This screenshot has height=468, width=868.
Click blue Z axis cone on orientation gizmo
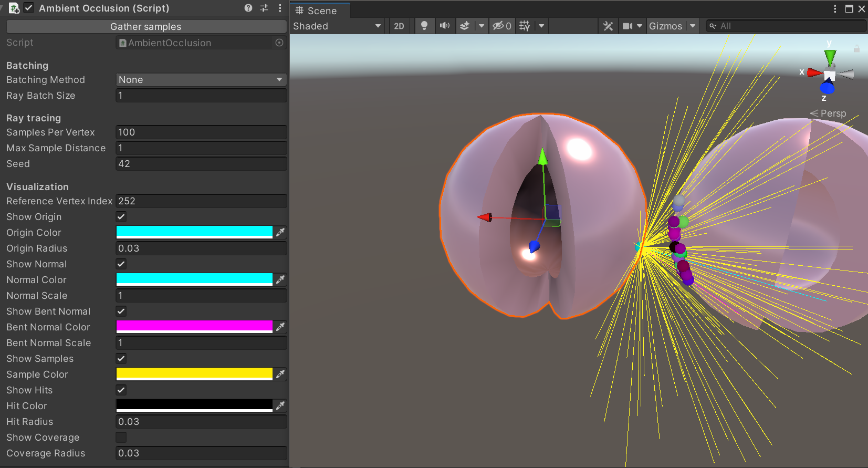click(x=827, y=87)
